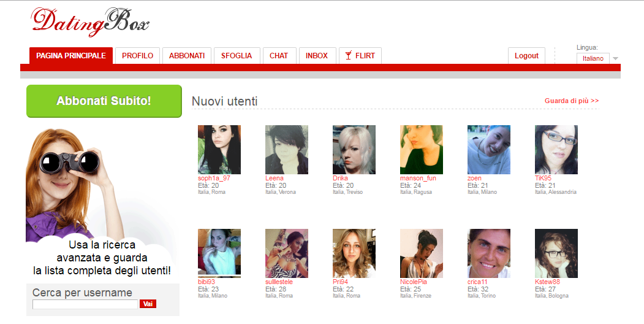Click the manson_fun username link
Viewport: 644px width, 324px height.
coord(418,178)
